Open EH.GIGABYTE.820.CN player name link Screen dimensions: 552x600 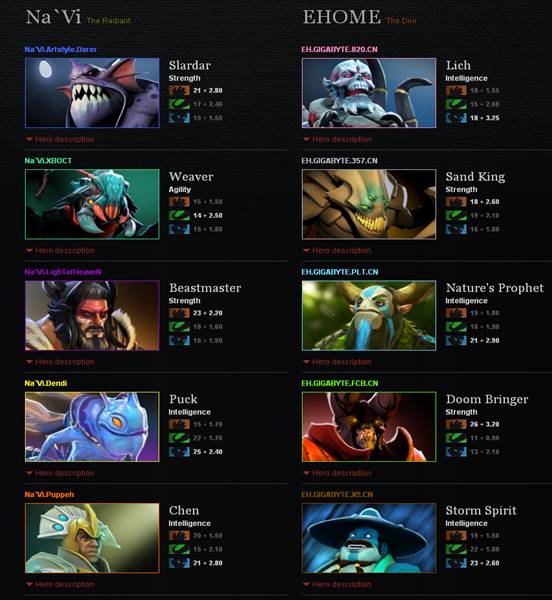click(x=339, y=49)
